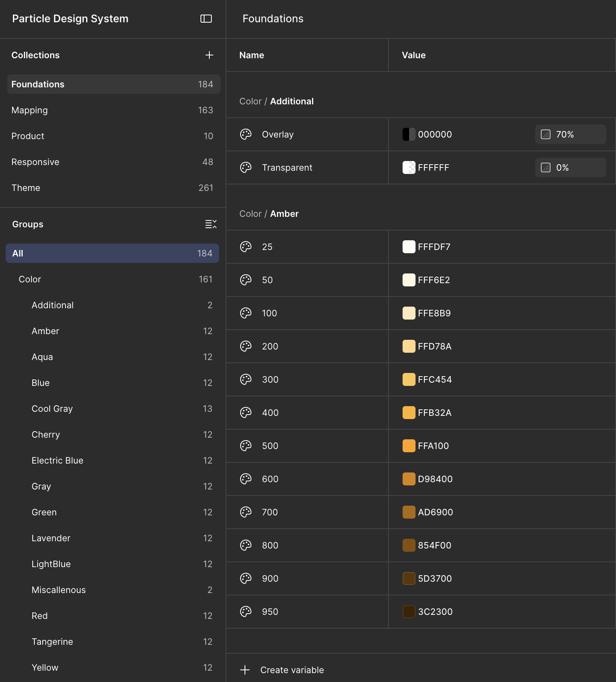Viewport: 616px width, 682px height.
Task: Click the color type icon for Amber 25
Action: coord(246,247)
